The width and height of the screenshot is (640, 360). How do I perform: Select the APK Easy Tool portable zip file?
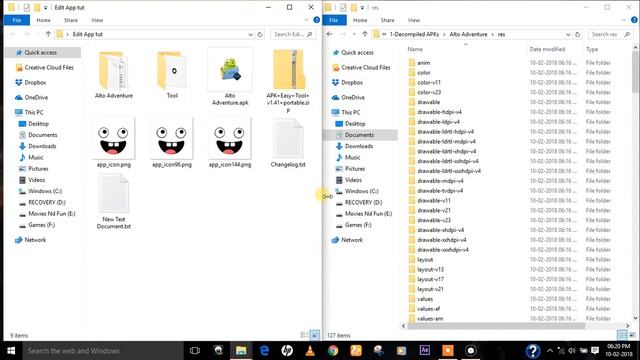(288, 81)
